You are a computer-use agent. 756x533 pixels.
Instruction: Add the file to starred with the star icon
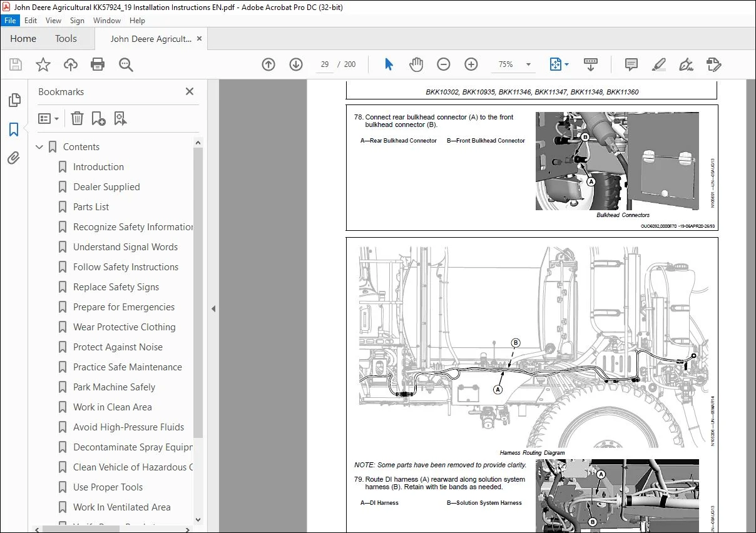pyautogui.click(x=43, y=64)
